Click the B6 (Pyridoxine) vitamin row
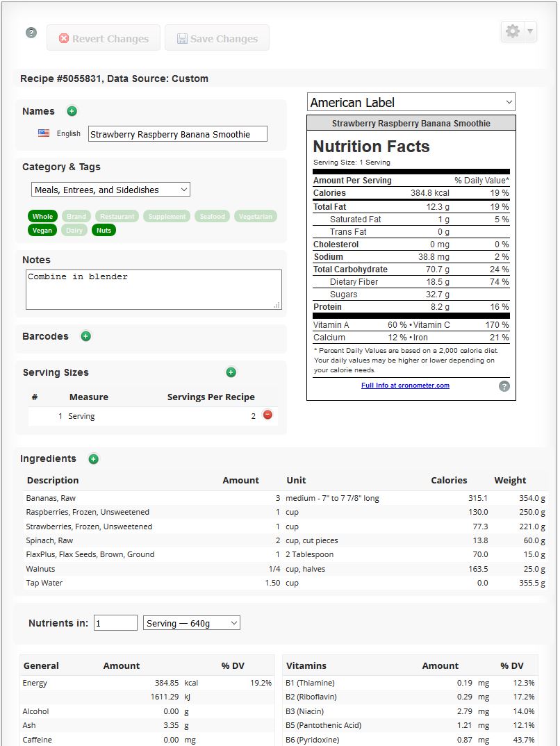 click(x=410, y=740)
